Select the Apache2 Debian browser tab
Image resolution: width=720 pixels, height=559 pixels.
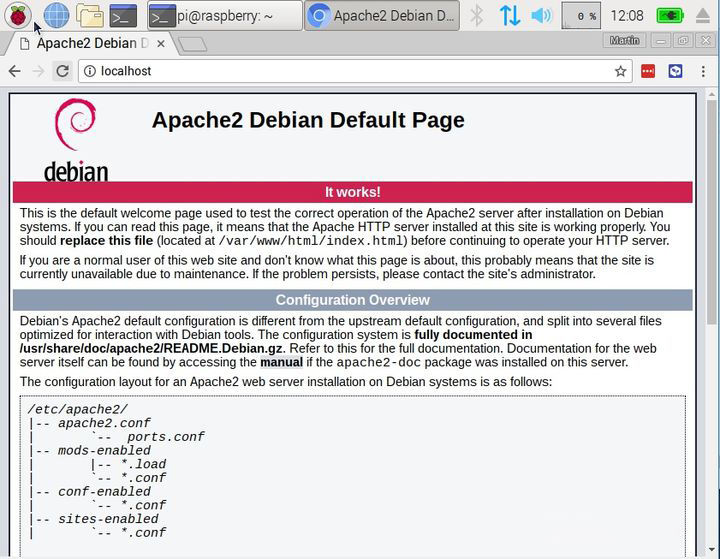90,44
